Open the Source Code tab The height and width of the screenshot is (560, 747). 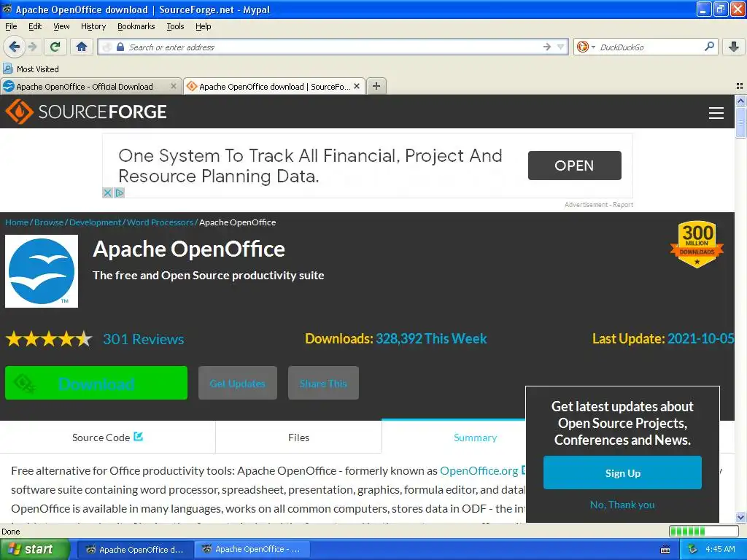tap(108, 437)
